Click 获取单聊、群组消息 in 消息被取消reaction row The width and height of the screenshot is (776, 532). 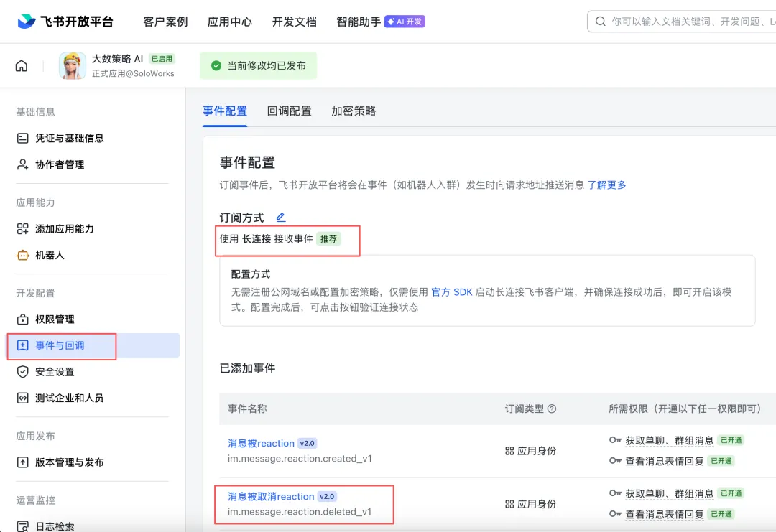[x=669, y=493]
